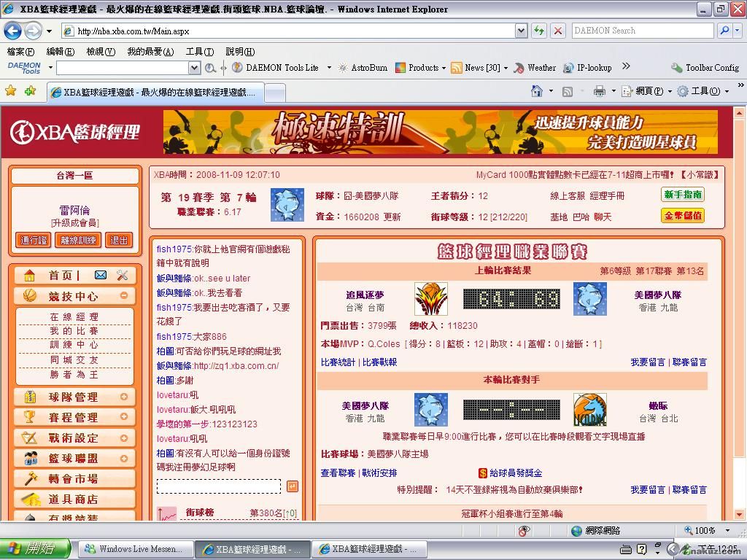
Task: Open the 我的最愛(A) menu
Action: click(150, 52)
